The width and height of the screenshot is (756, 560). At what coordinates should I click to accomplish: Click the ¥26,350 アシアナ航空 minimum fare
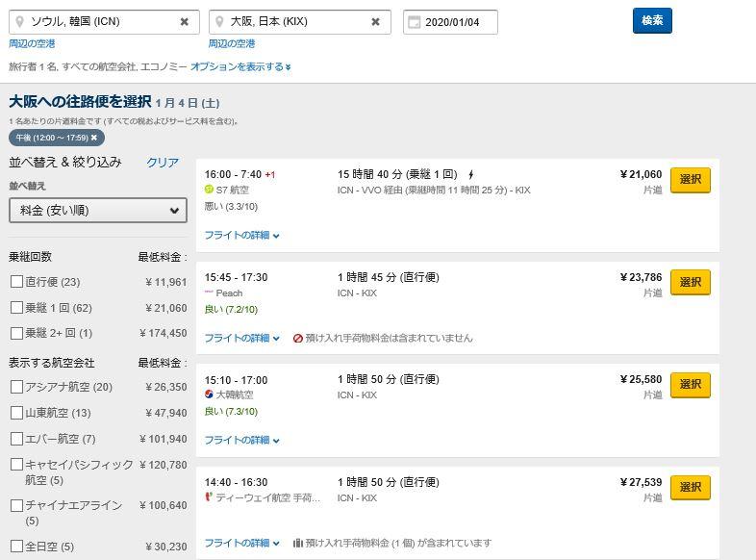165,387
